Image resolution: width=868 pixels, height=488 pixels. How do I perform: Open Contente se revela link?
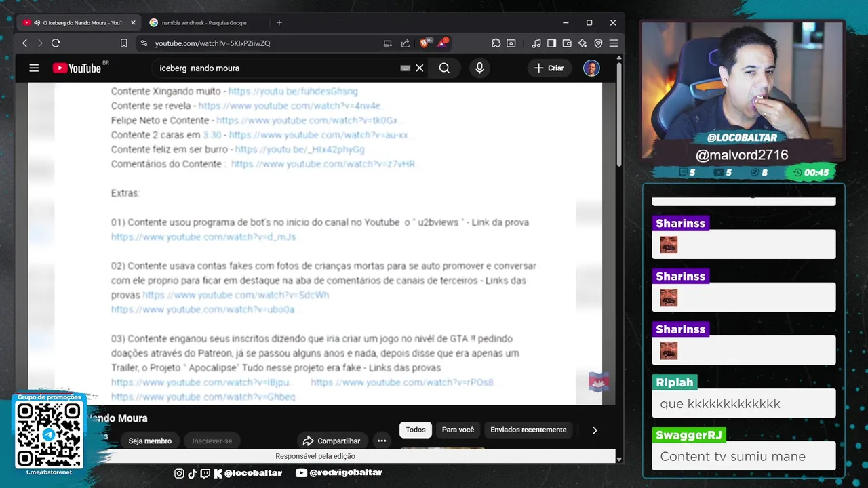pyautogui.click(x=290, y=106)
